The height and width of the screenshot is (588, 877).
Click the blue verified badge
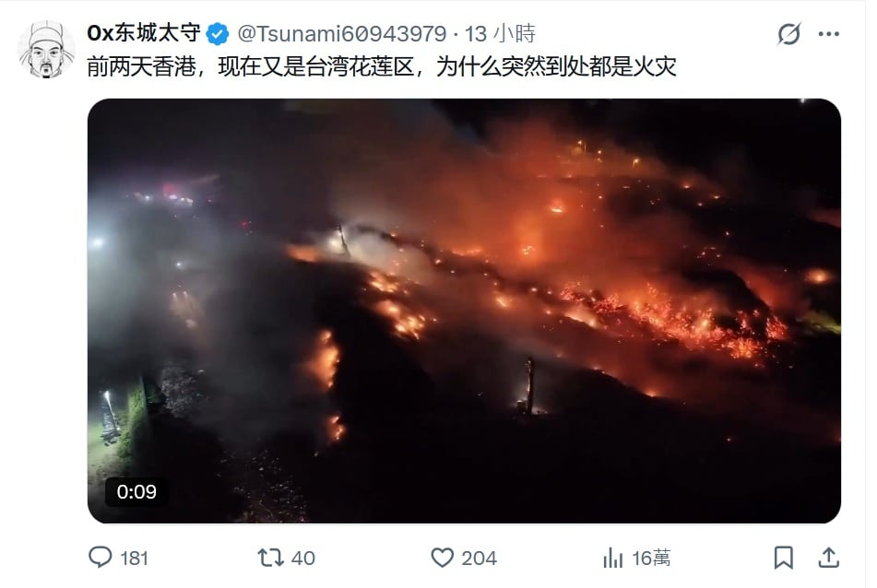point(217,34)
